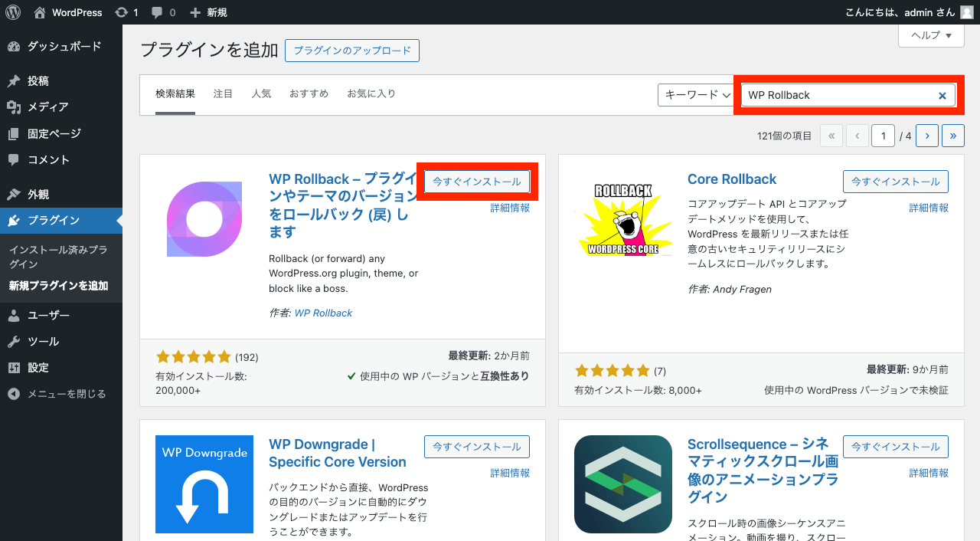Viewport: 980px width, 541px height.
Task: Open the updates indicator in admin bar
Action: click(126, 12)
